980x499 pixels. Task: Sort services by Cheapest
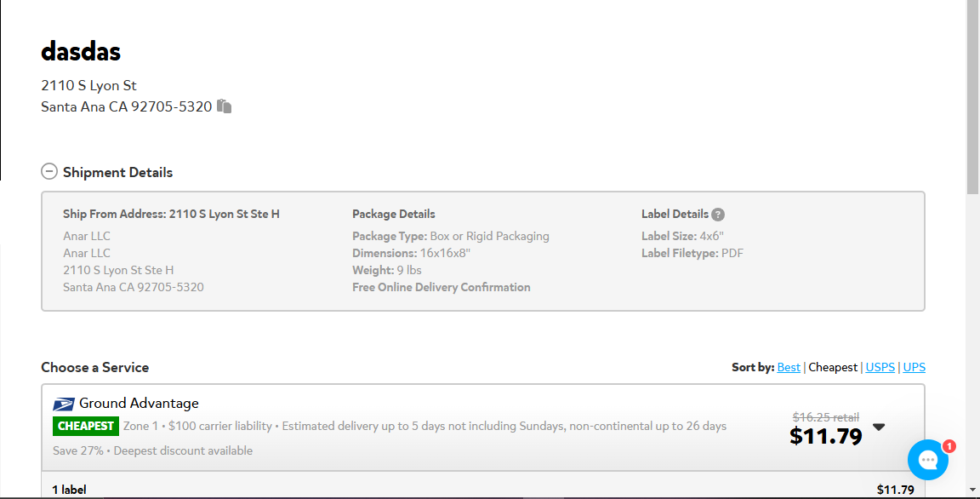[x=833, y=368]
